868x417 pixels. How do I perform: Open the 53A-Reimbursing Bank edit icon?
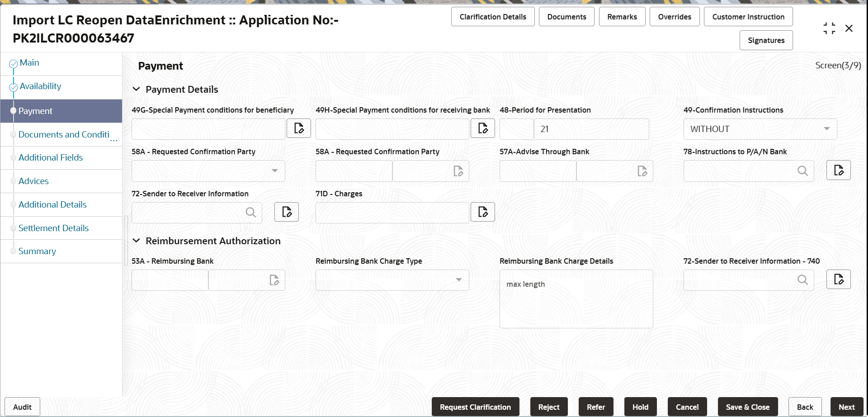274,280
